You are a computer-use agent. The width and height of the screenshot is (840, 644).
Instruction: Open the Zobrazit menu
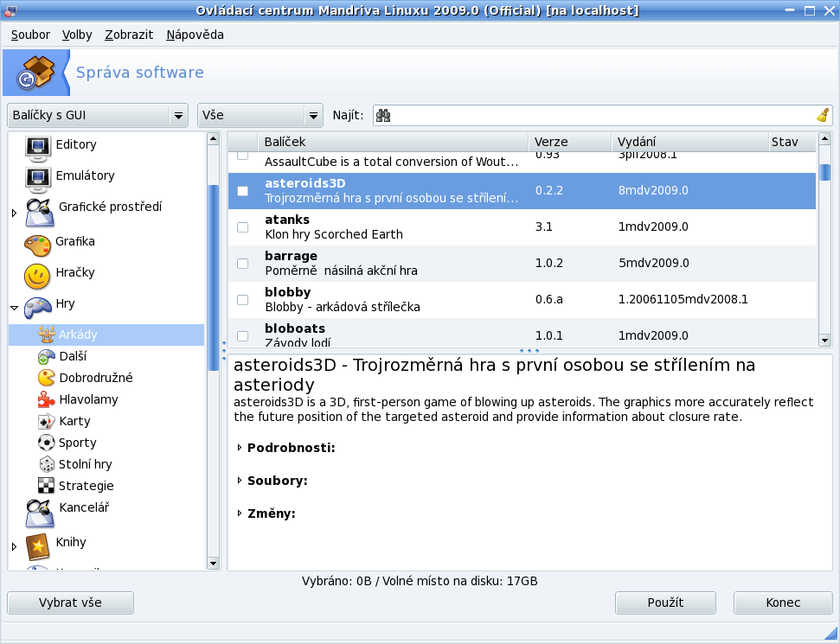coord(129,35)
